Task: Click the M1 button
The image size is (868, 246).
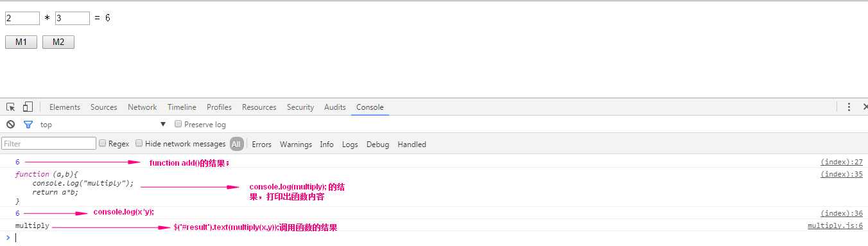Action: click(x=21, y=42)
